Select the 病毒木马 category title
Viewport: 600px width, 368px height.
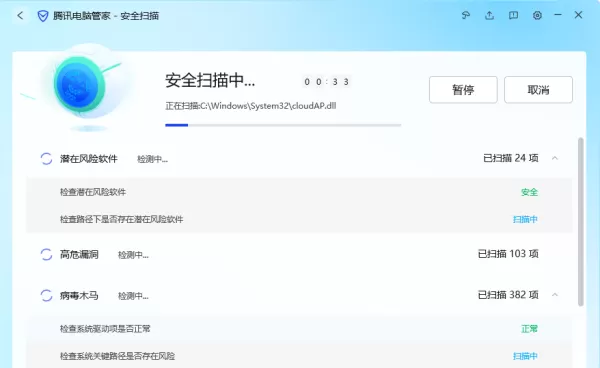(79, 296)
